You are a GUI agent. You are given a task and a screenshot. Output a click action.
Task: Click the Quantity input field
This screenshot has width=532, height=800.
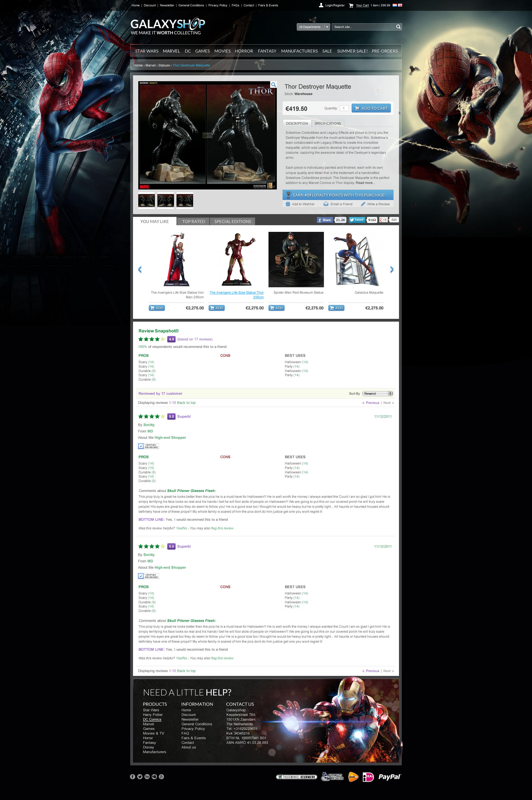tap(344, 108)
